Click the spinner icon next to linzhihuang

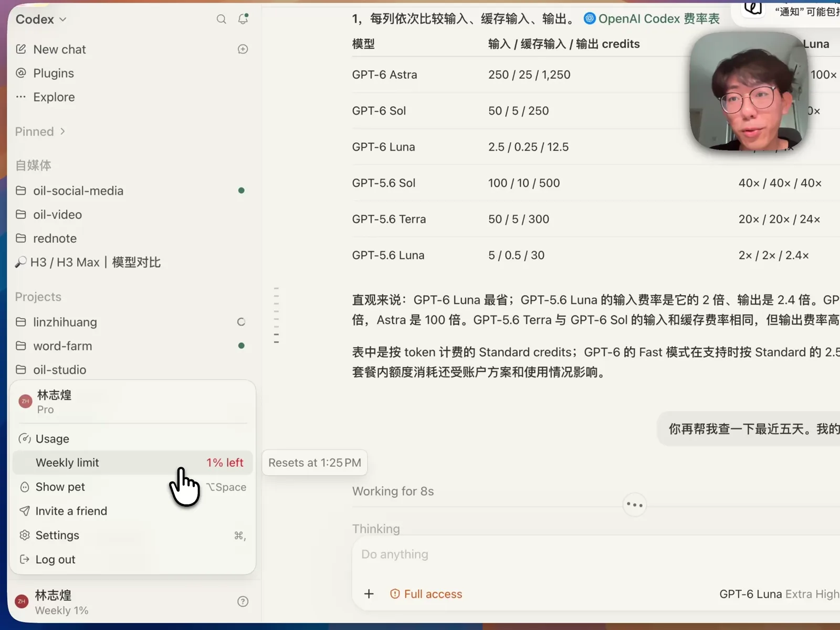click(x=241, y=322)
